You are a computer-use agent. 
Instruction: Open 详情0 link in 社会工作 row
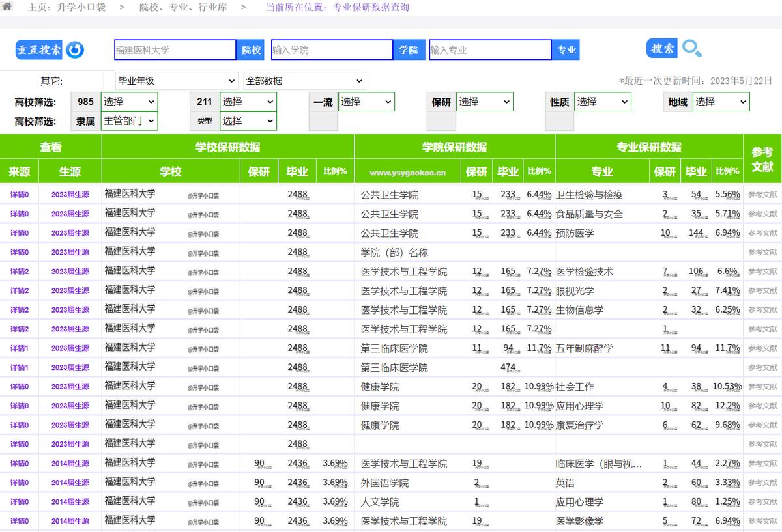point(20,387)
